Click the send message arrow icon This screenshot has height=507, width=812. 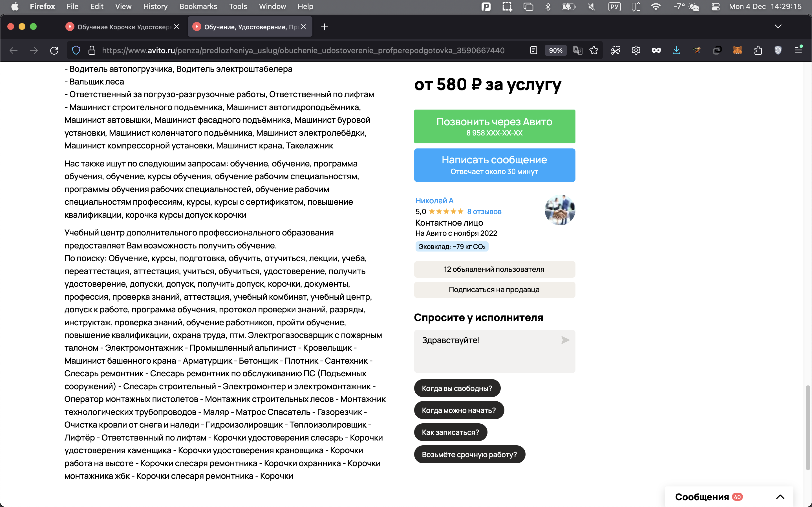tap(565, 340)
